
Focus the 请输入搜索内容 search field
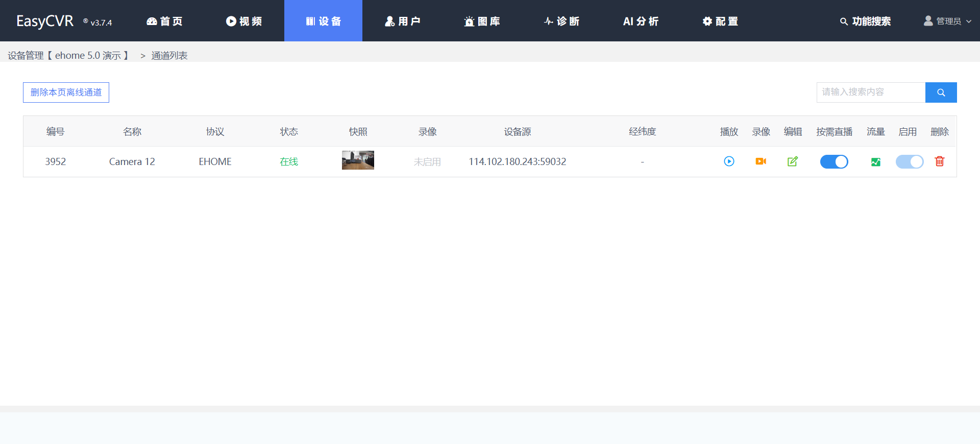point(870,92)
